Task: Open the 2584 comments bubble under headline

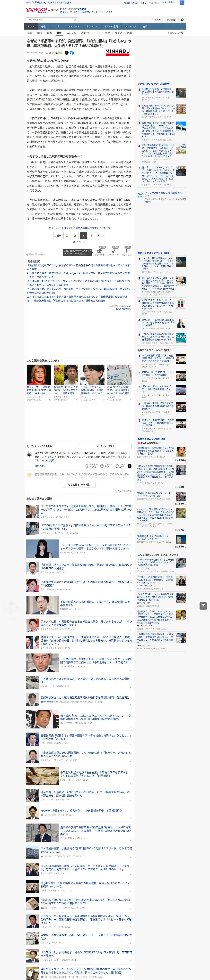Action: (x=50, y=53)
